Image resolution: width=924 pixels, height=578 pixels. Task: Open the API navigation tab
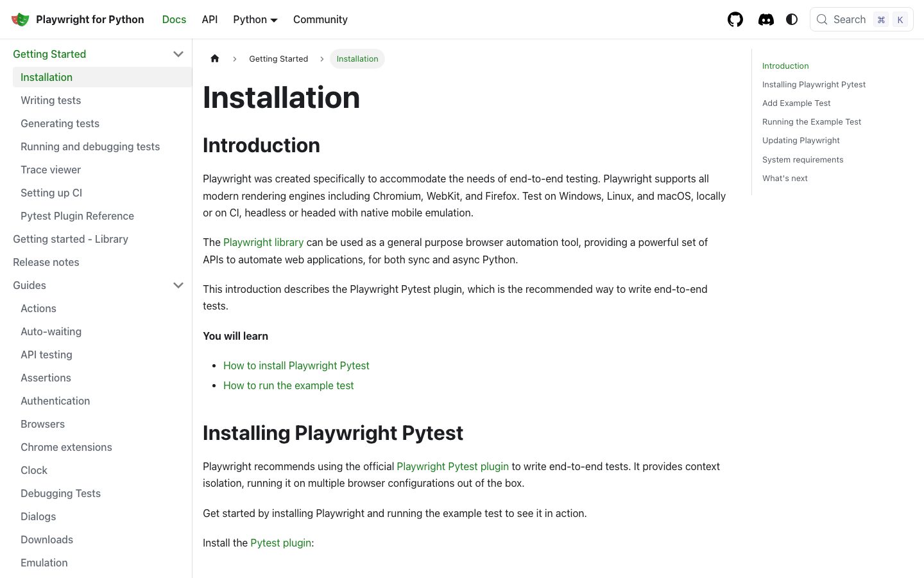(x=210, y=19)
